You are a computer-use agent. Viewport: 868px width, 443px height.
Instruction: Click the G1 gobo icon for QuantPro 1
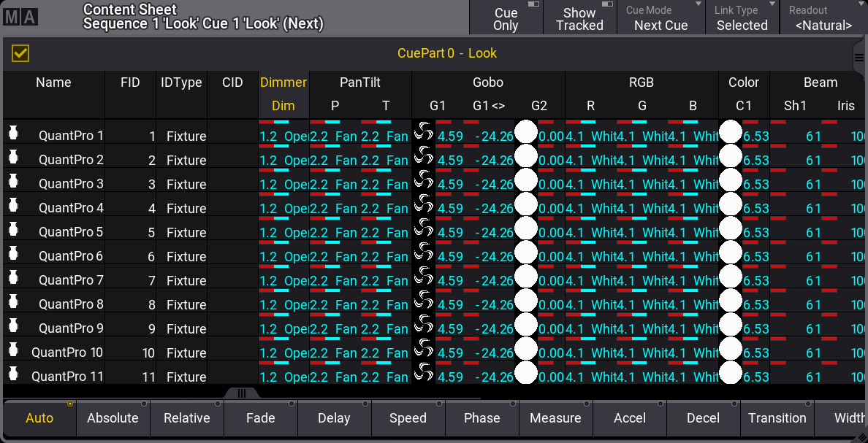424,131
